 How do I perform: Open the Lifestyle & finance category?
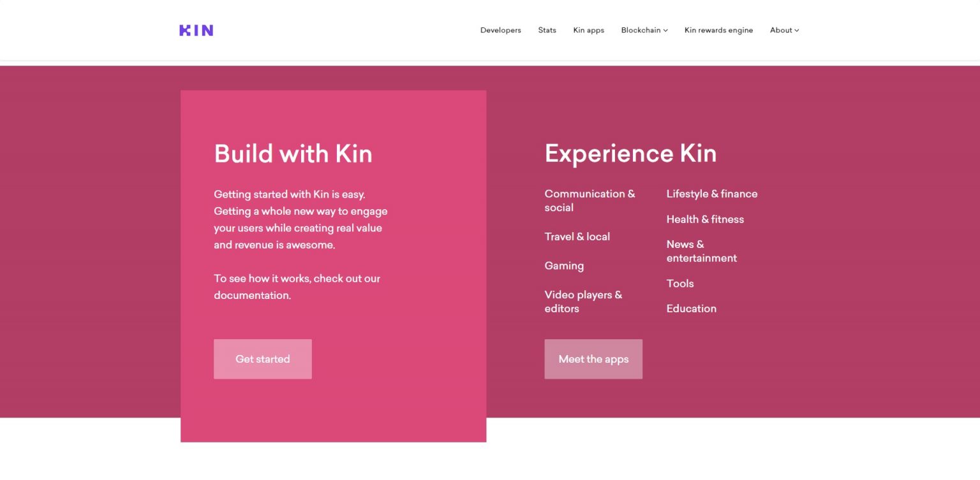pyautogui.click(x=712, y=194)
